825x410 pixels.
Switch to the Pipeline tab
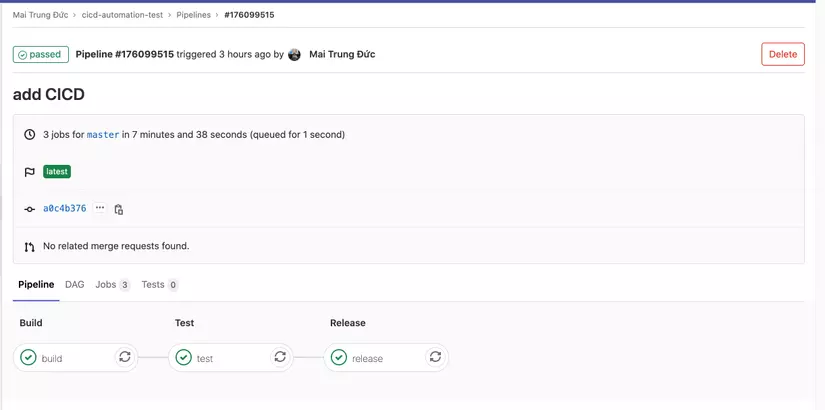pyautogui.click(x=36, y=285)
